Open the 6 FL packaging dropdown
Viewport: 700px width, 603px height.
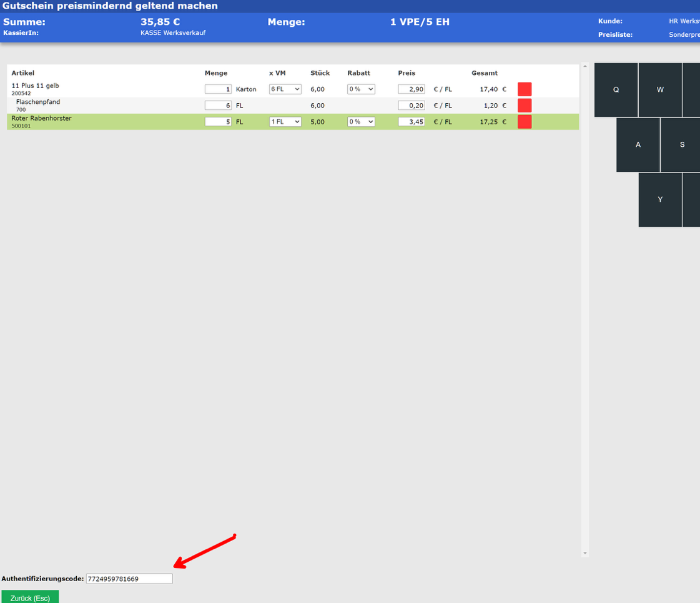tap(285, 89)
